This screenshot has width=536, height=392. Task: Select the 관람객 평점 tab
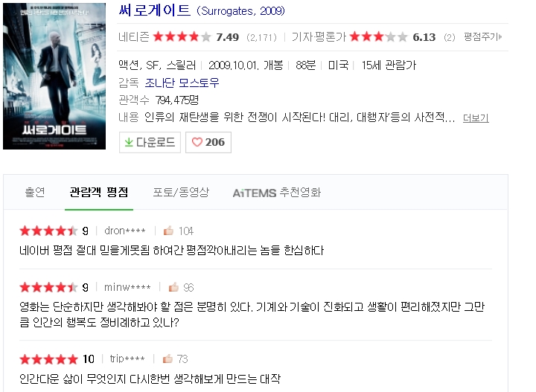pyautogui.click(x=99, y=192)
